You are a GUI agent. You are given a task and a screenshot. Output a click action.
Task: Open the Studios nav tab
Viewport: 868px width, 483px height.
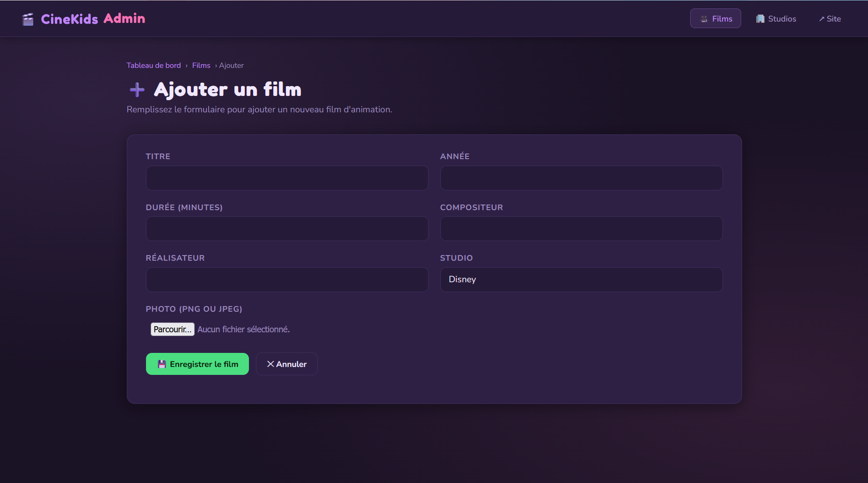[776, 19]
